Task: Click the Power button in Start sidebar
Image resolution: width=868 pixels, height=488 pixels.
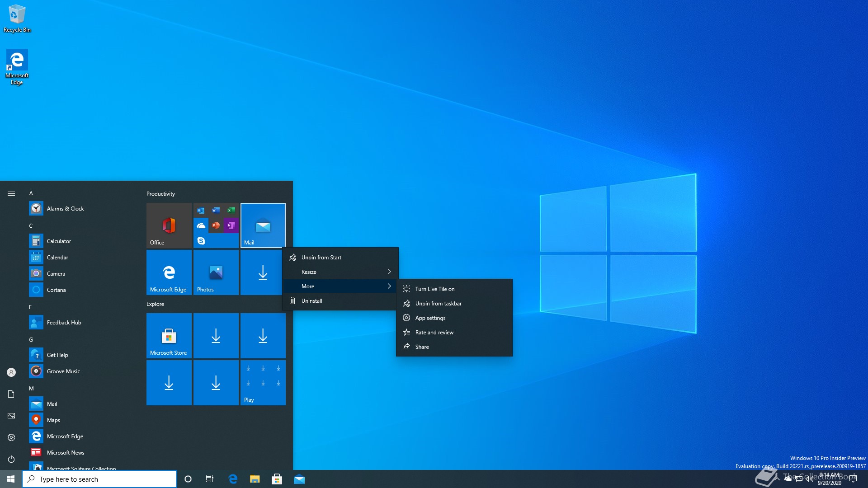Action: point(11,459)
